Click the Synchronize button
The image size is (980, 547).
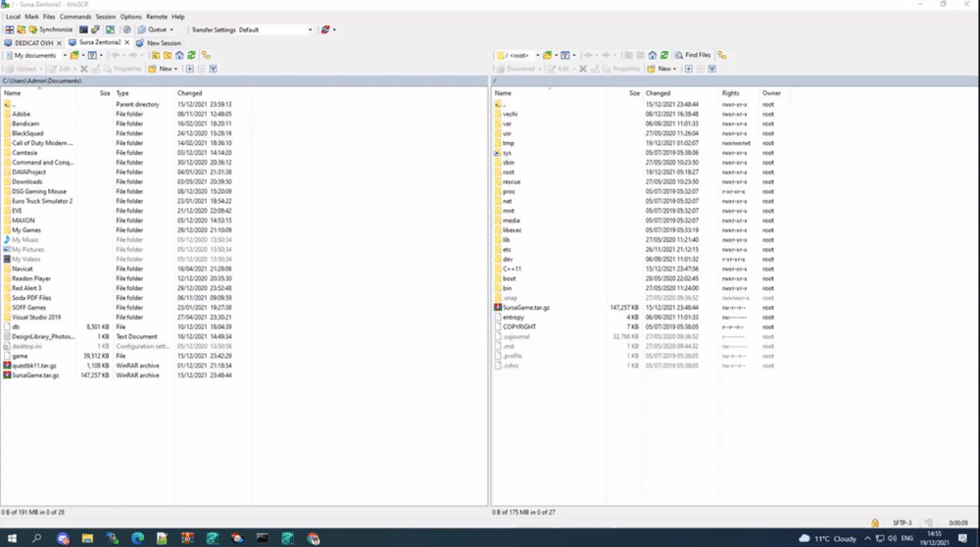coord(51,29)
